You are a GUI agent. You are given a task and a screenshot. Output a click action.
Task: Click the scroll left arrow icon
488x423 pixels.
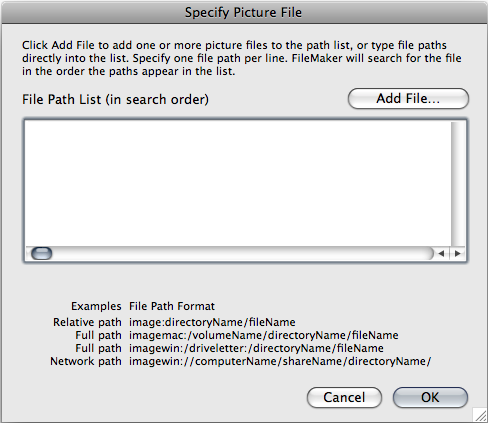pos(441,254)
